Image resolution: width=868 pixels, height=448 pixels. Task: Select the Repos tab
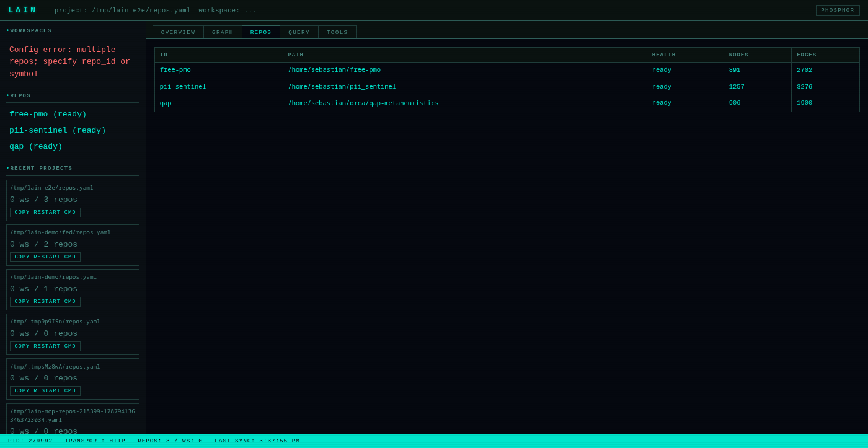(261, 32)
